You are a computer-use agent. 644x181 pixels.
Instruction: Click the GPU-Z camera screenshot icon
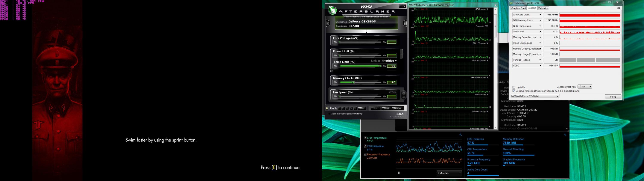(x=619, y=8)
